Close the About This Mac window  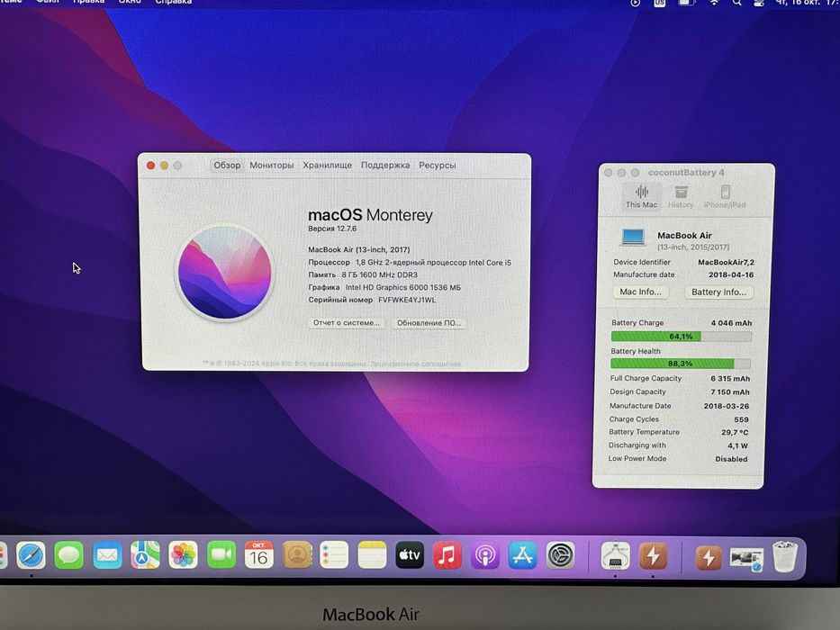pyautogui.click(x=151, y=166)
